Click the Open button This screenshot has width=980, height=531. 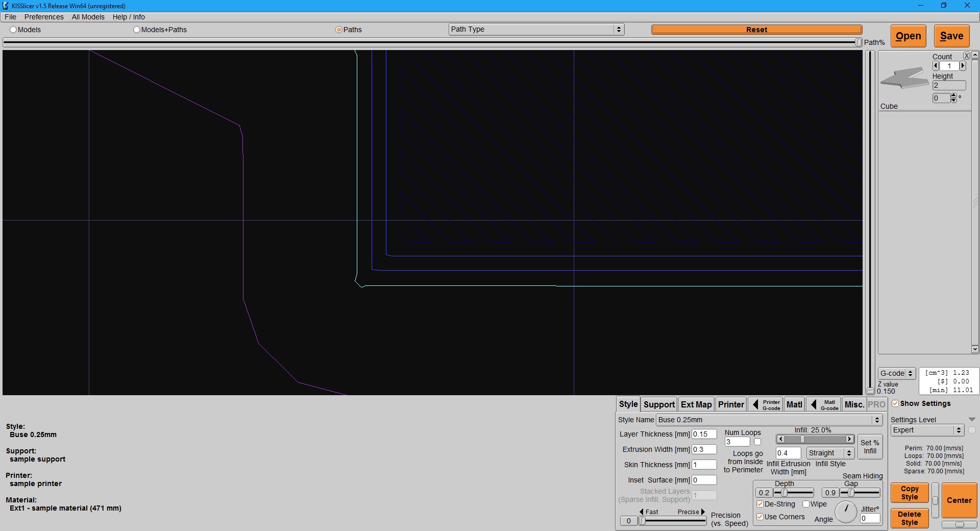click(909, 36)
